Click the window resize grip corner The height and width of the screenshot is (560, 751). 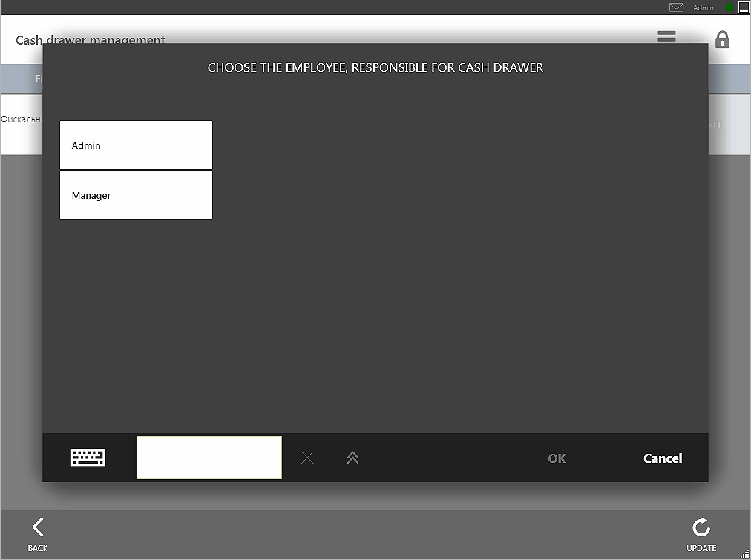(x=745, y=554)
